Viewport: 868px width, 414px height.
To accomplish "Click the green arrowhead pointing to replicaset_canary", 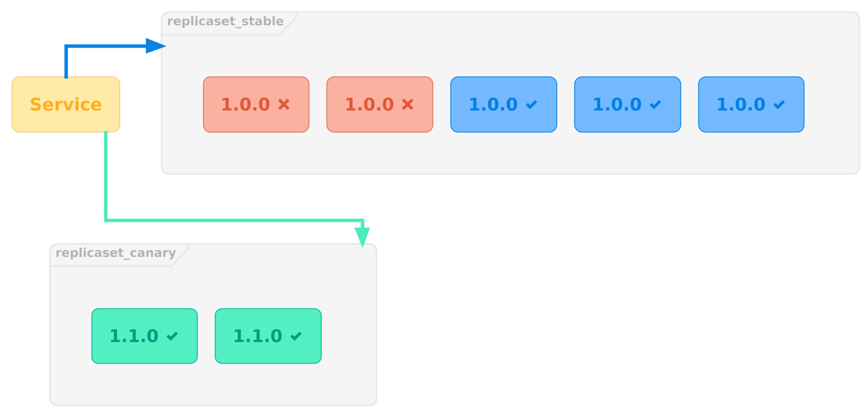I will 362,236.
